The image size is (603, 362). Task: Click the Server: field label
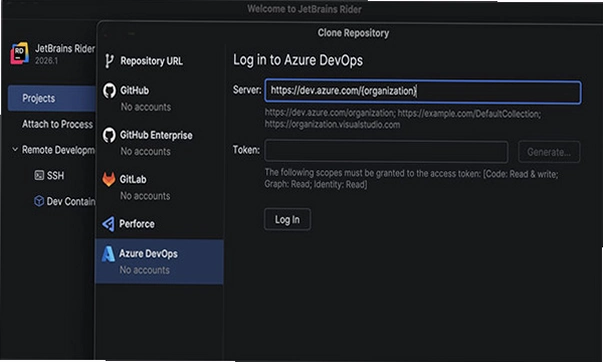tap(247, 90)
